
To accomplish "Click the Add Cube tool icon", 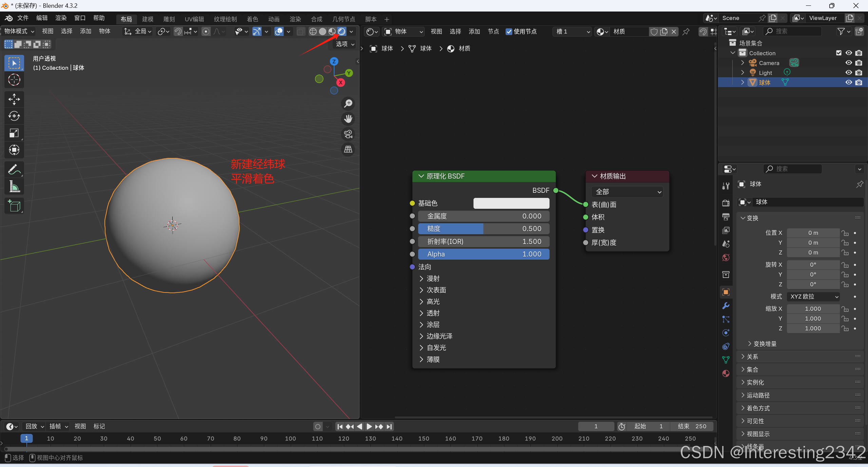I will click(x=14, y=206).
